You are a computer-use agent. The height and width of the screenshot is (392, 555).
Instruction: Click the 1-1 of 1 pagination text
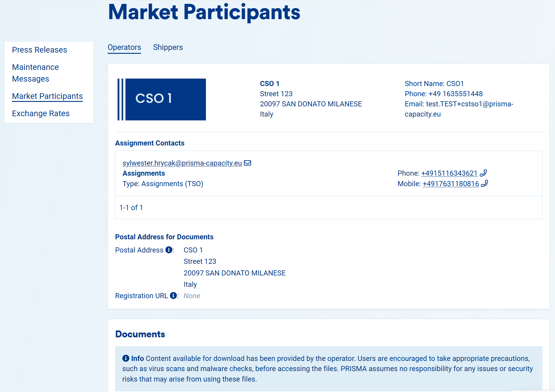(131, 208)
